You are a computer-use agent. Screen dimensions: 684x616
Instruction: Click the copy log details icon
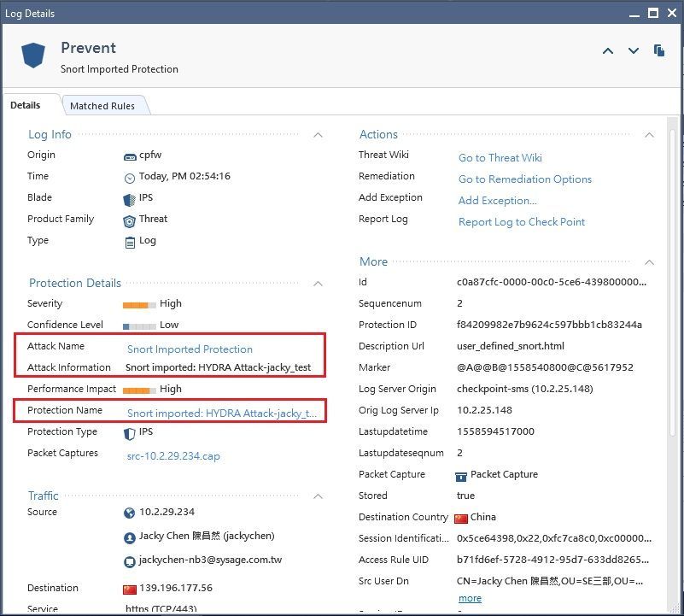[x=659, y=51]
